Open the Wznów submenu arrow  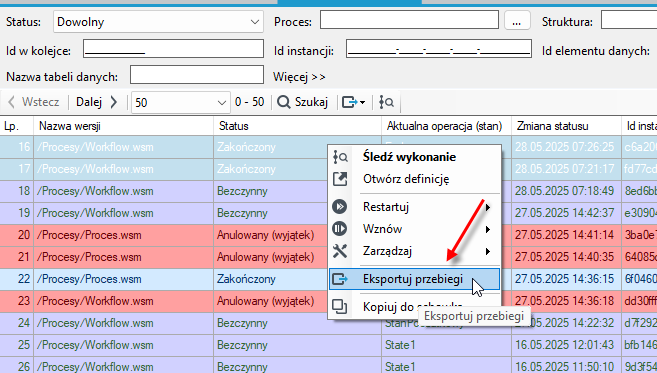tap(488, 229)
